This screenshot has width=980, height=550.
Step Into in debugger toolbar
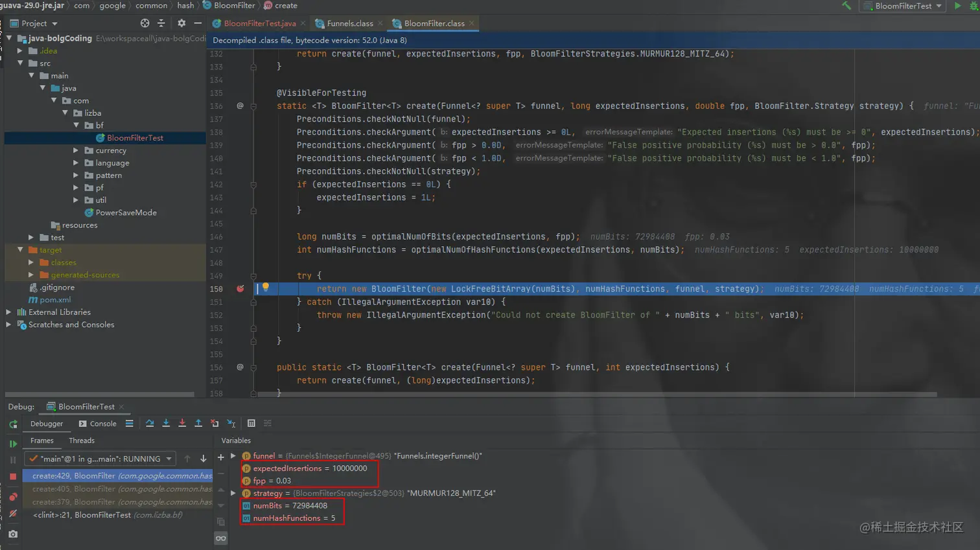click(x=166, y=424)
